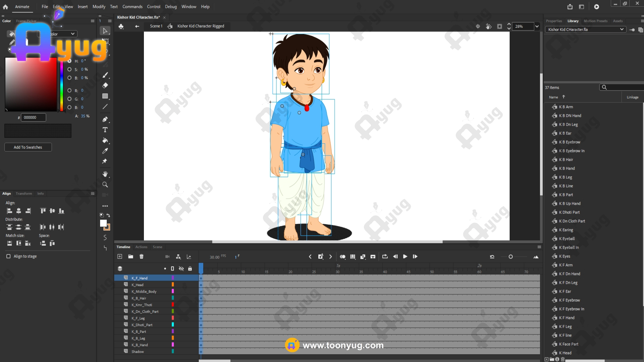Screen dimensions: 644x362
Task: Select the Red channel radio button
Action: pyautogui.click(x=69, y=90)
